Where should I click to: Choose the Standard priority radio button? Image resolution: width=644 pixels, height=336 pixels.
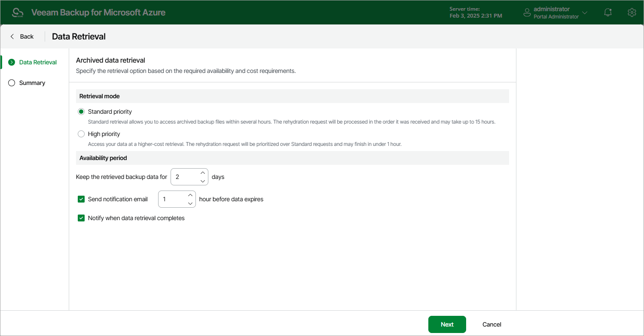point(81,112)
